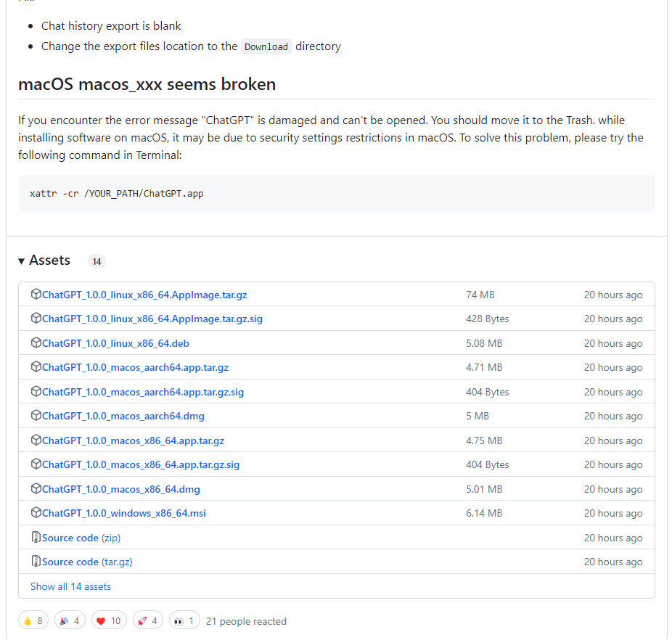Toggle heart reaction with 10
The image size is (672, 640).
[x=110, y=620]
